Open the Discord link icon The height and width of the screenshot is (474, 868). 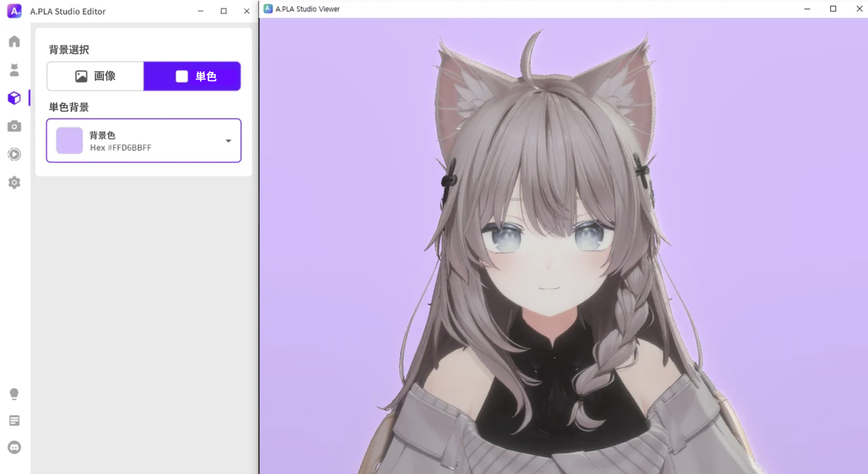15,447
